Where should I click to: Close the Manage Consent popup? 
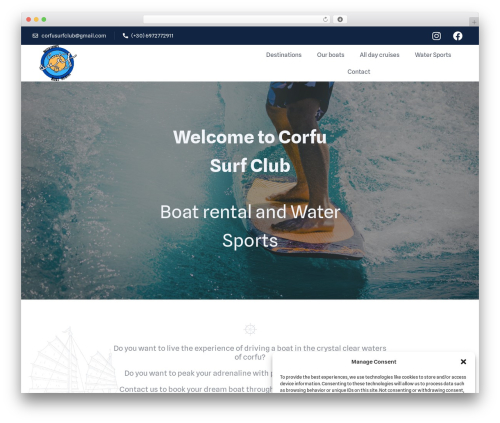(463, 362)
